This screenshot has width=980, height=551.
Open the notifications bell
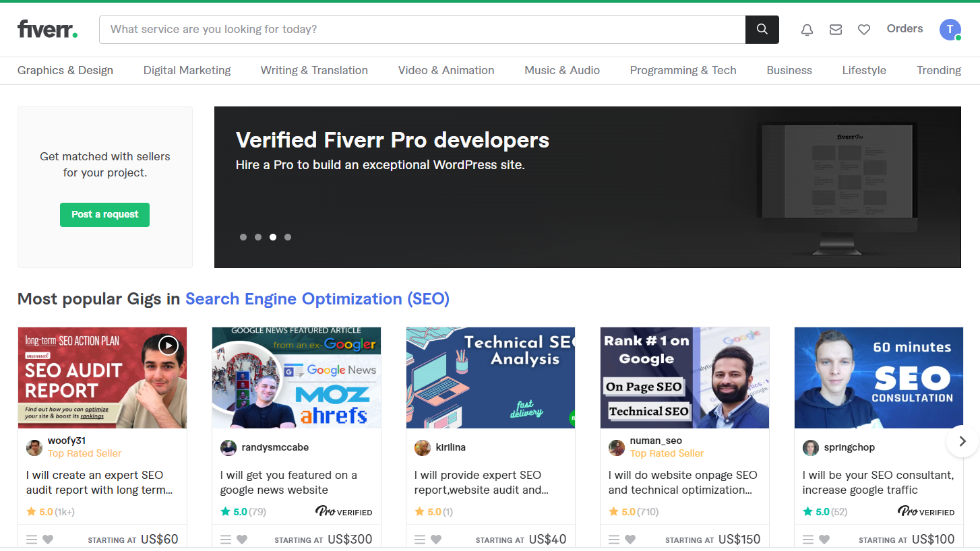point(807,30)
